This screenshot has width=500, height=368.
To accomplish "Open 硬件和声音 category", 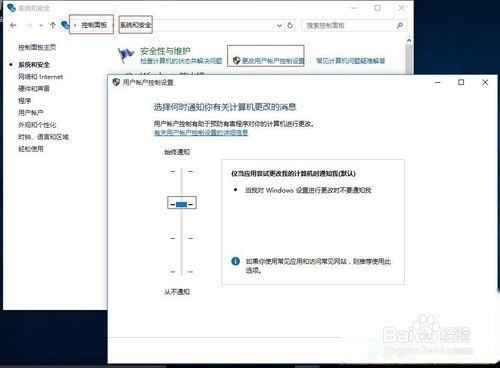I will pyautogui.click(x=34, y=88).
